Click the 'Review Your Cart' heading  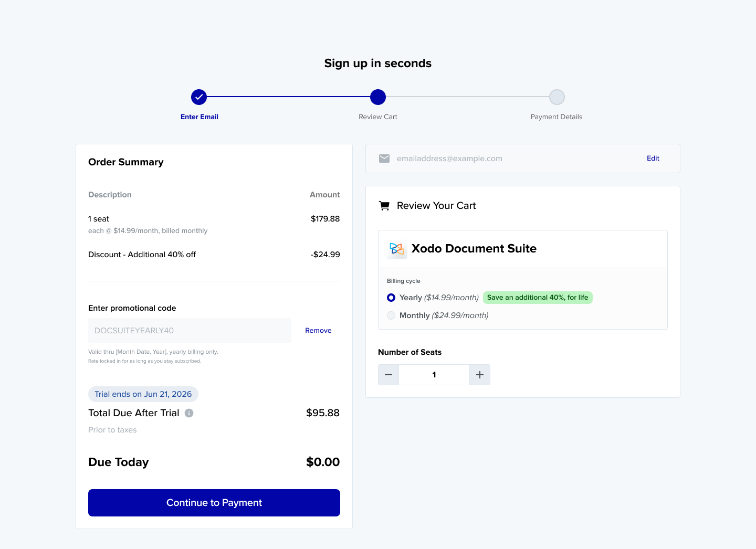[436, 206]
